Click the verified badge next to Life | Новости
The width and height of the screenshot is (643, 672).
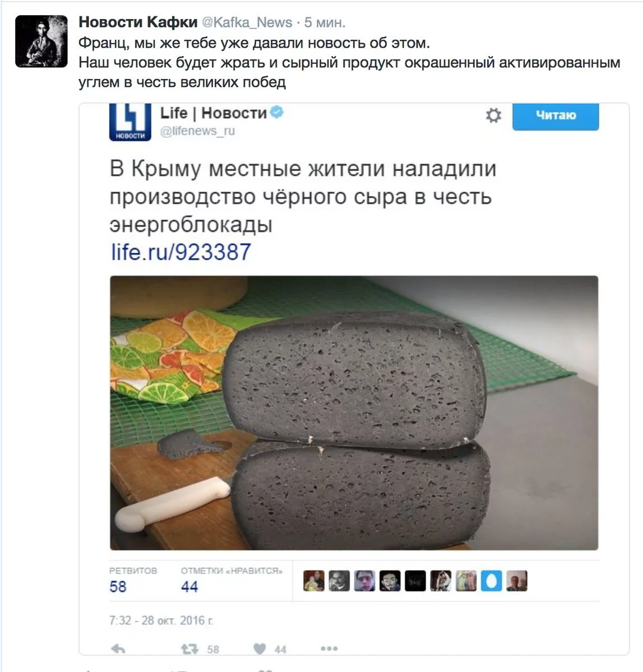pyautogui.click(x=277, y=112)
